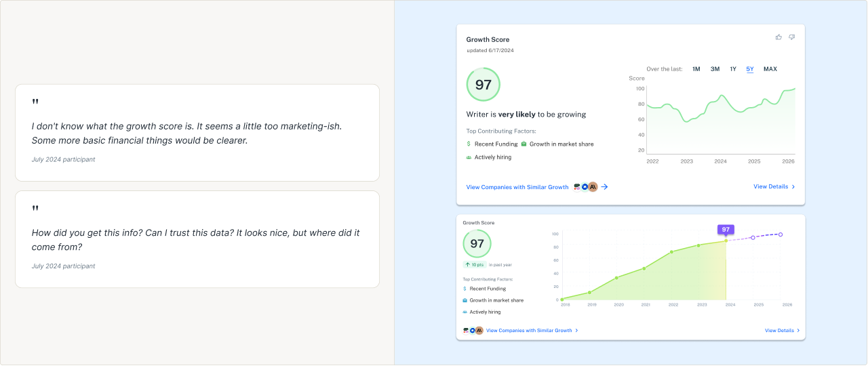
Task: Select the 3M time range
Action: pos(715,69)
